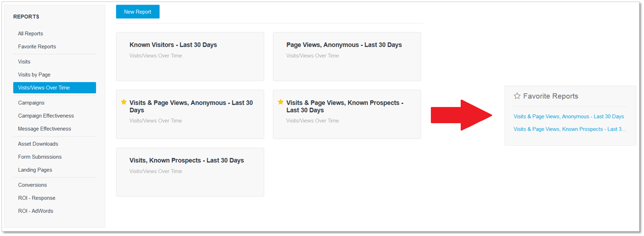Open the ROI - AdWords category

pyautogui.click(x=36, y=211)
